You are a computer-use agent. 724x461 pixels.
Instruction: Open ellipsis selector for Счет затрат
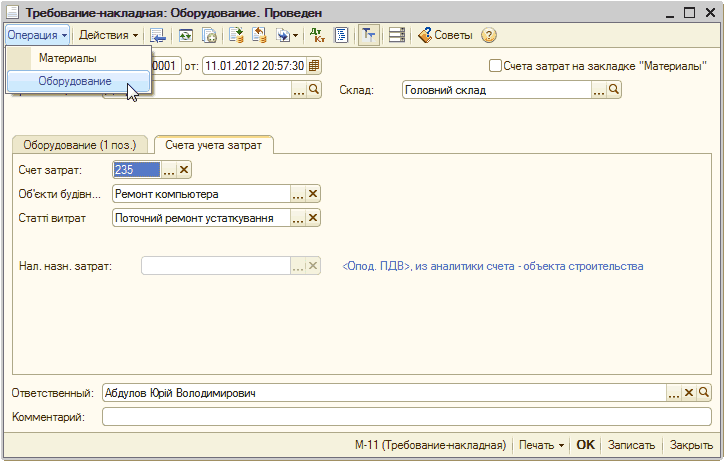click(169, 170)
